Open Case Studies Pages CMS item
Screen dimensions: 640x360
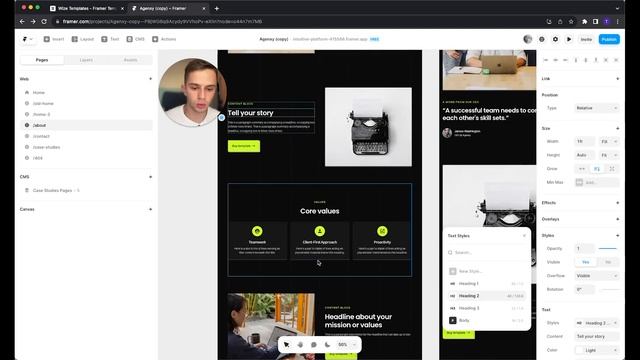pyautogui.click(x=87, y=191)
